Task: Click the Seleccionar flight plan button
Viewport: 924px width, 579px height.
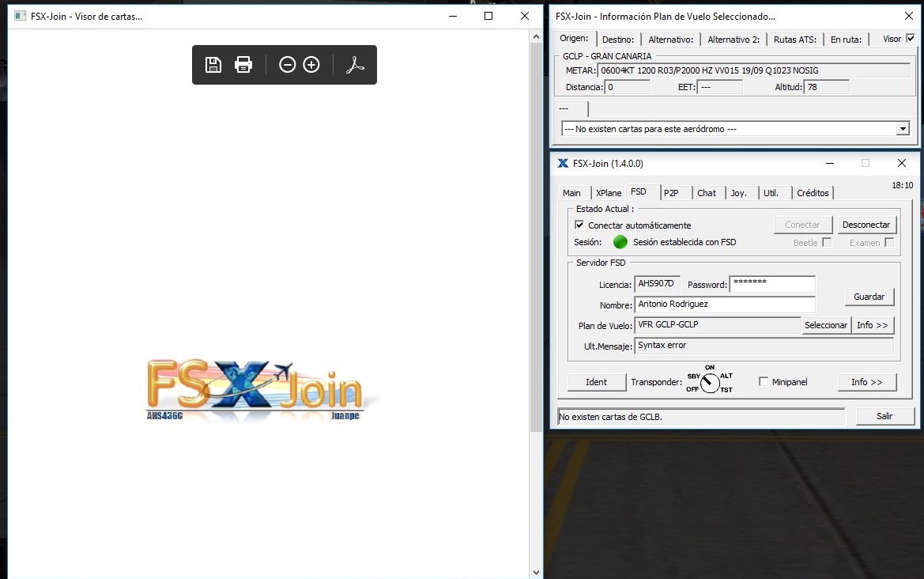Action: click(x=825, y=325)
